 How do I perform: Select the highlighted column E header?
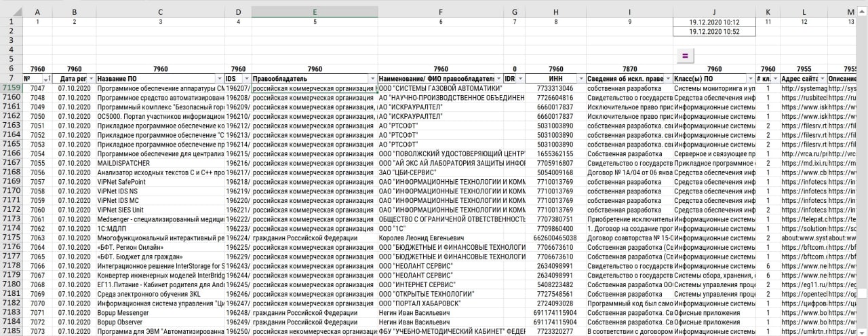tap(315, 12)
